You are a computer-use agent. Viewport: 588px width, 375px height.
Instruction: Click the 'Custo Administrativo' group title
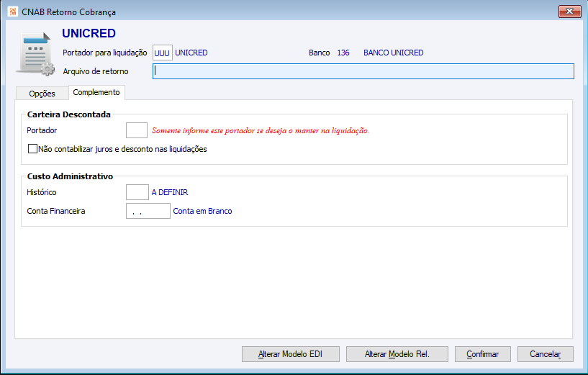[x=70, y=176]
